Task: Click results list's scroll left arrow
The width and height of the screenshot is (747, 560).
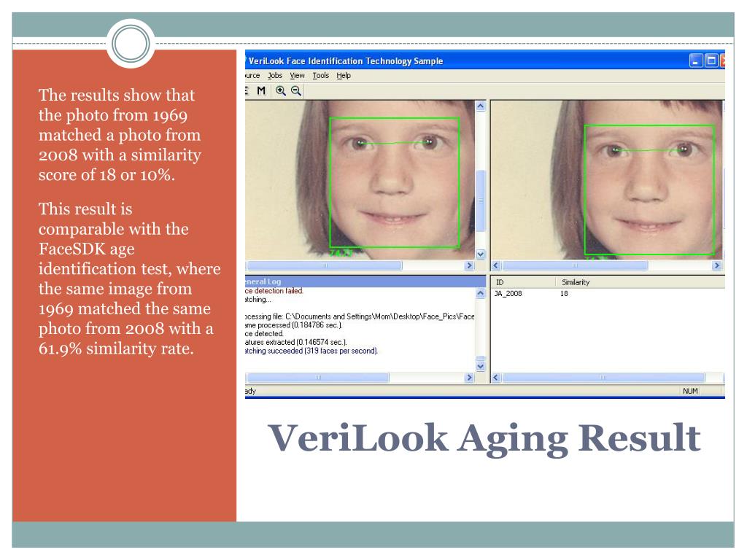Action: (496, 377)
